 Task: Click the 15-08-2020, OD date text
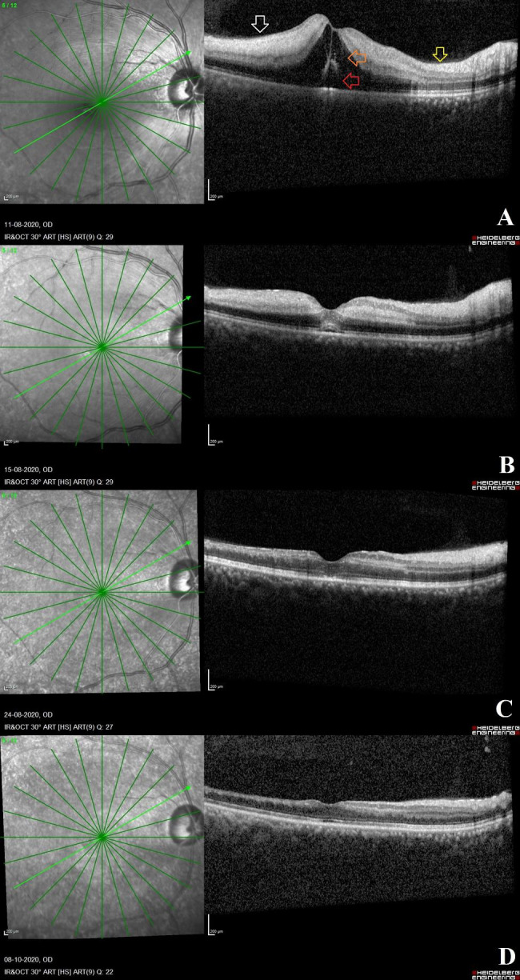point(29,470)
